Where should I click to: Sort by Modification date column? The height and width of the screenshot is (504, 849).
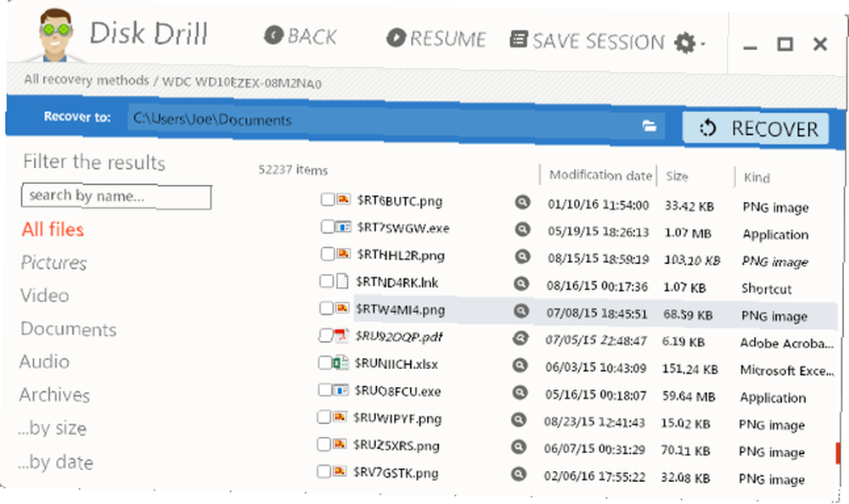[600, 176]
